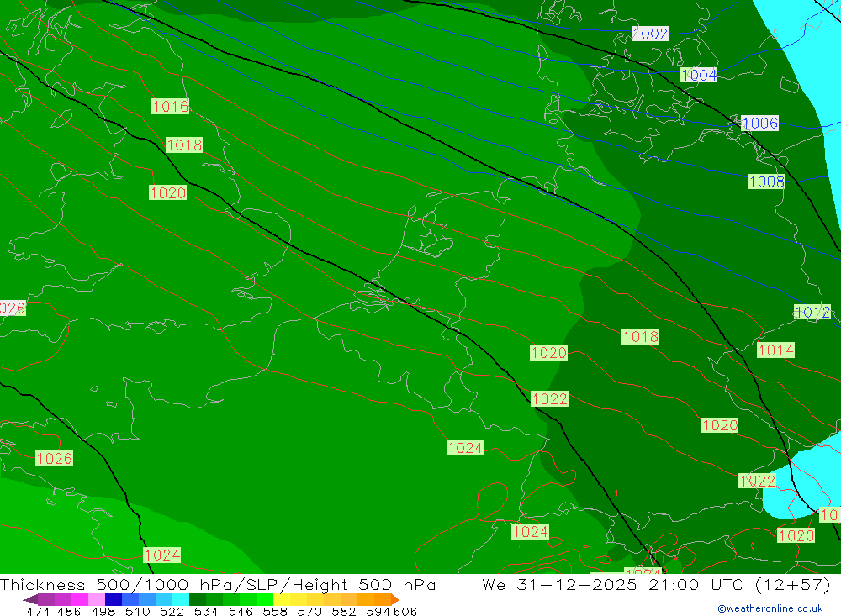841x616 pixels.
Task: Click the left arrow end of the color legend
Action: point(30,599)
